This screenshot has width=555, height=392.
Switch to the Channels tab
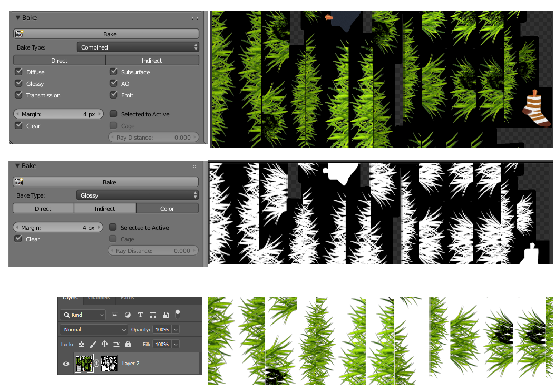(99, 298)
